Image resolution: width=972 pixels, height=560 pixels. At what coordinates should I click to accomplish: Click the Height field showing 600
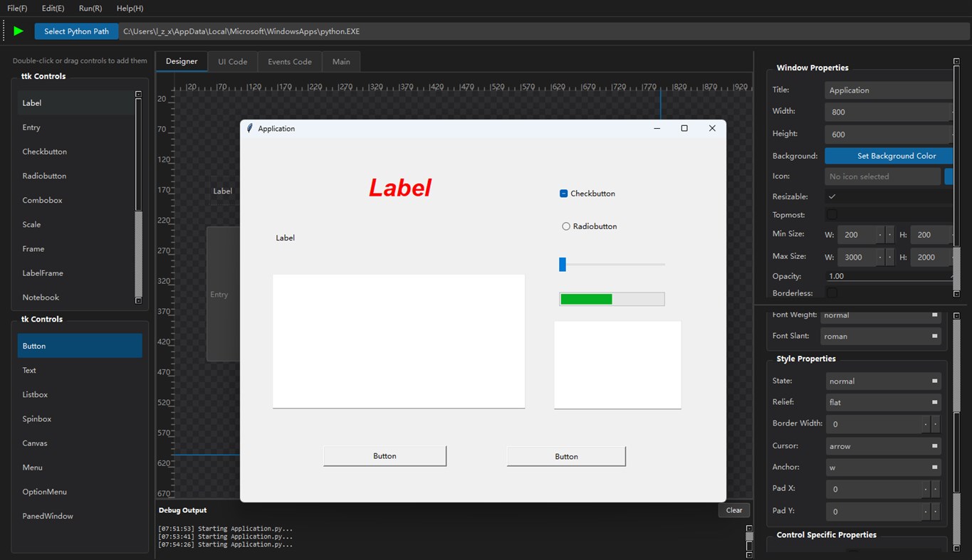[x=889, y=134]
